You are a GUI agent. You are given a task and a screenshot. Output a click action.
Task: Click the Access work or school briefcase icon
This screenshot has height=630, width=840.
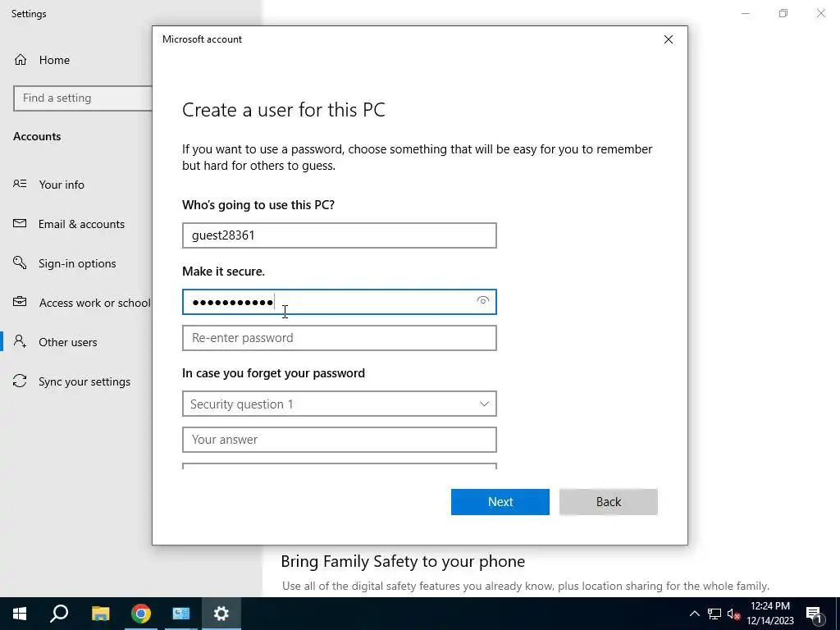20,302
